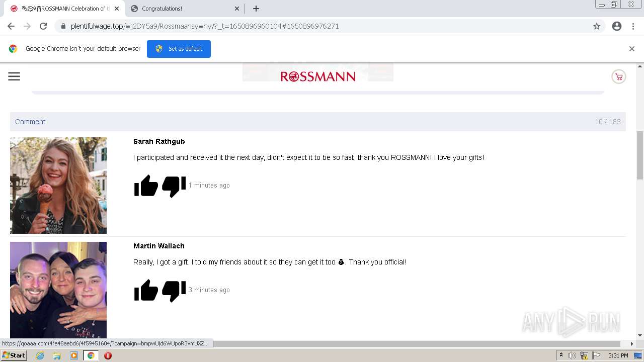644x362 pixels.
Task: Open Windows Explorer folder from the taskbar
Action: tap(57, 355)
